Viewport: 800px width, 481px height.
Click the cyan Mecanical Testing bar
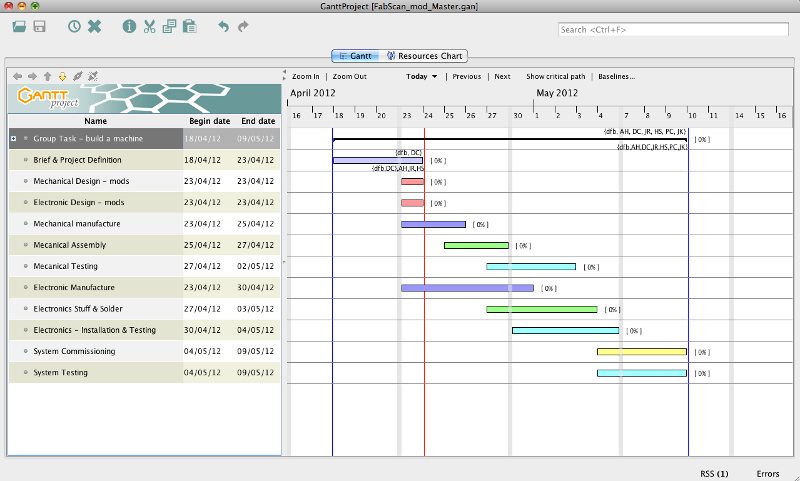[531, 267]
